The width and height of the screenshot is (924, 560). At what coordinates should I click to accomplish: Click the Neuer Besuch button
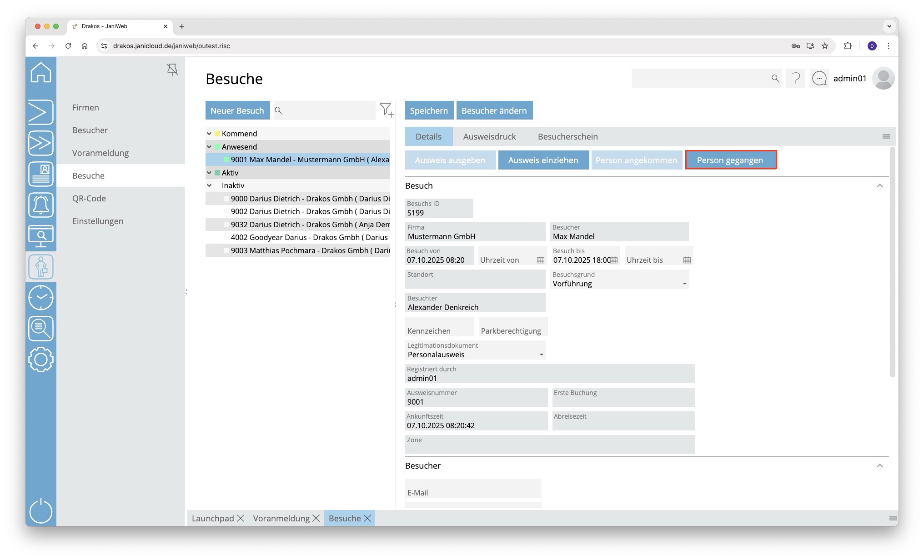coord(237,110)
